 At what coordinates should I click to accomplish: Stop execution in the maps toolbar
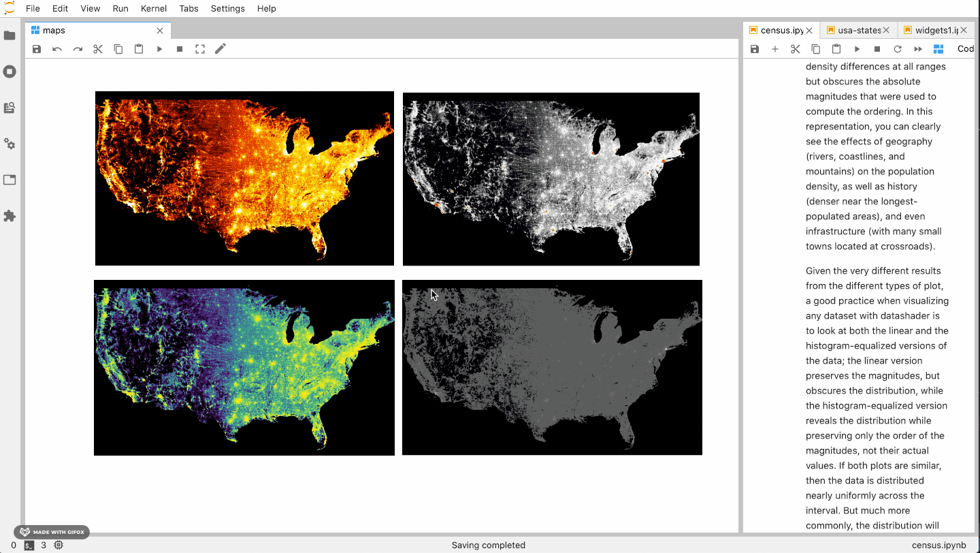pos(180,49)
